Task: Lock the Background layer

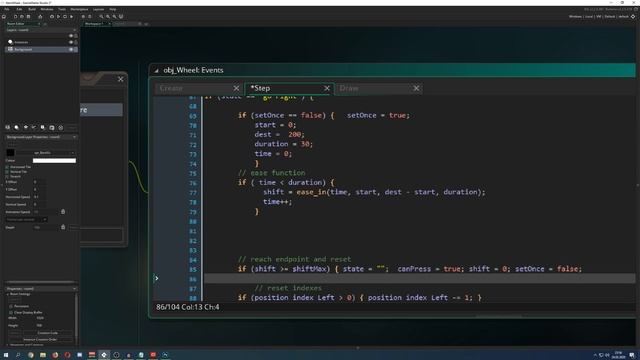Action: point(76,49)
